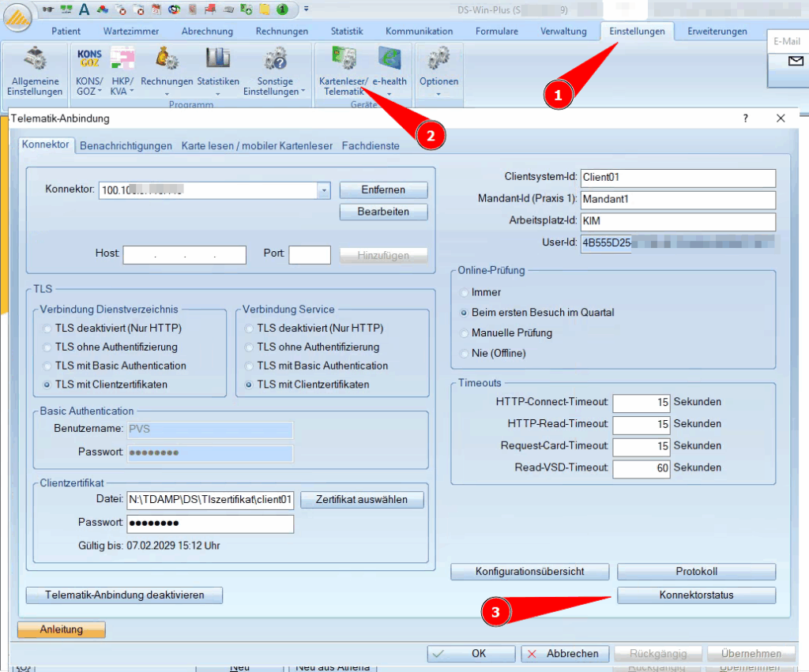Click Zertifikat auswählen button
Screen dimensions: 809x672
362,500
